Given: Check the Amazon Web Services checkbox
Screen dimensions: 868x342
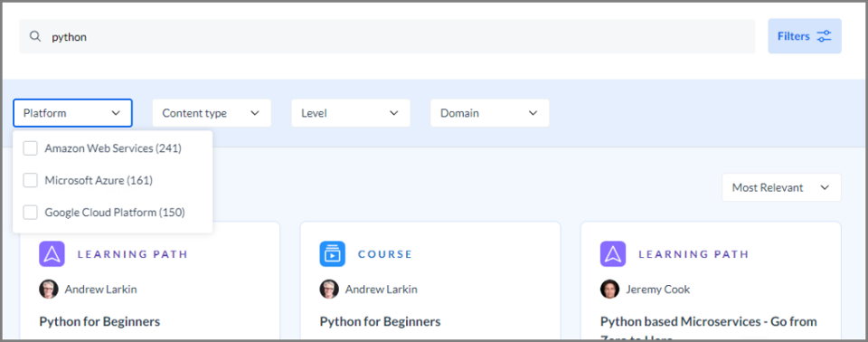Looking at the screenshot, I should (31, 148).
